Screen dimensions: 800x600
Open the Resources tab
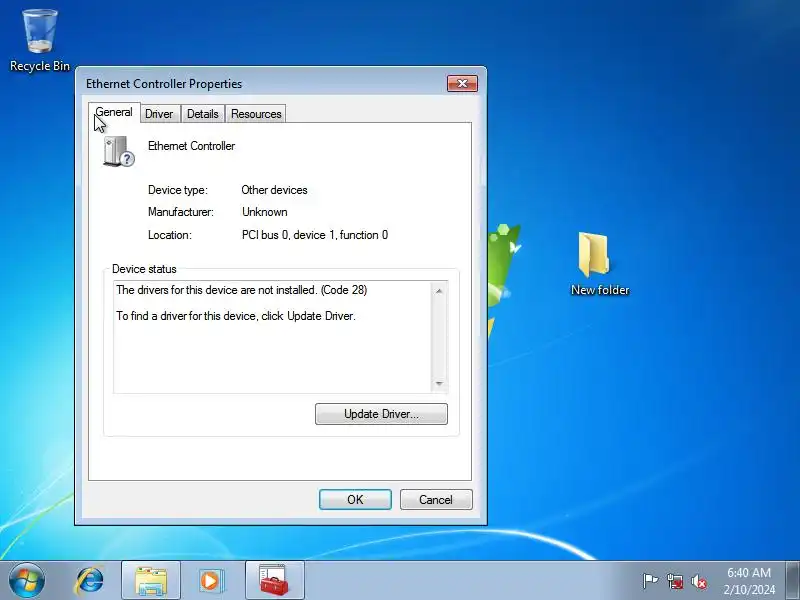coord(256,114)
